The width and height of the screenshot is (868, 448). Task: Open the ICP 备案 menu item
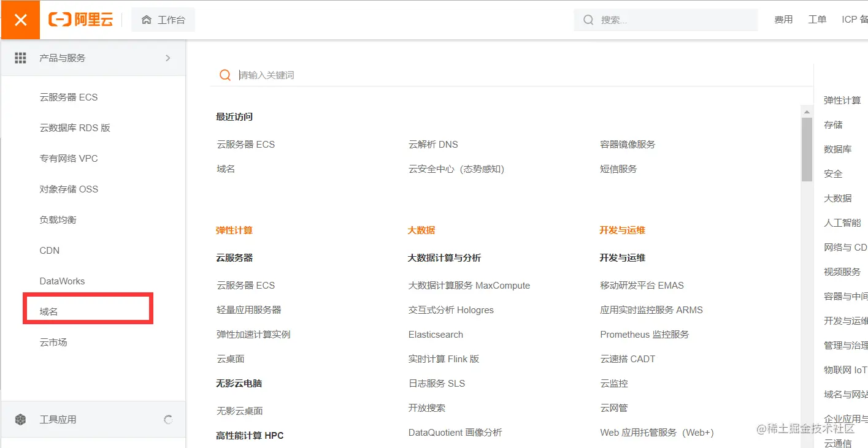(x=855, y=20)
